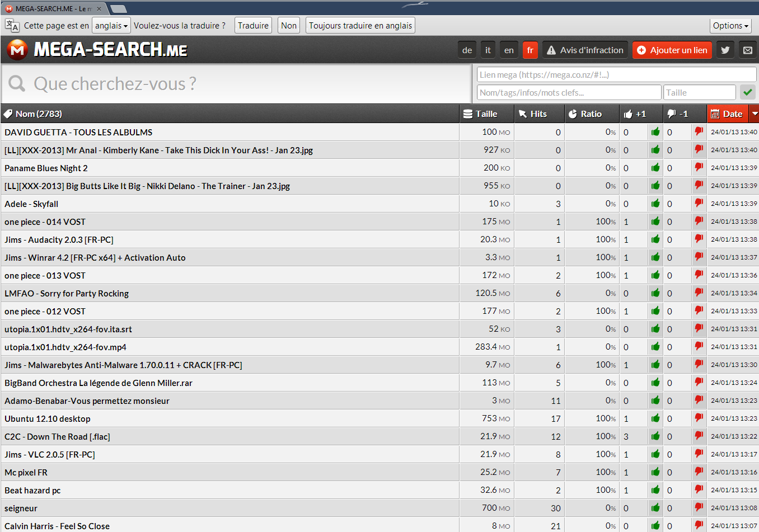
Task: Click Non to decline translation
Action: click(x=289, y=25)
